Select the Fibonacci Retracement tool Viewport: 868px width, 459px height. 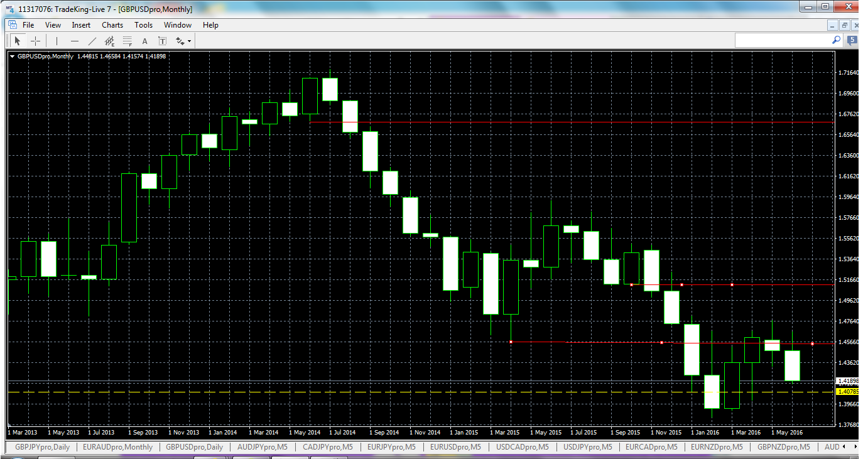pyautogui.click(x=127, y=40)
